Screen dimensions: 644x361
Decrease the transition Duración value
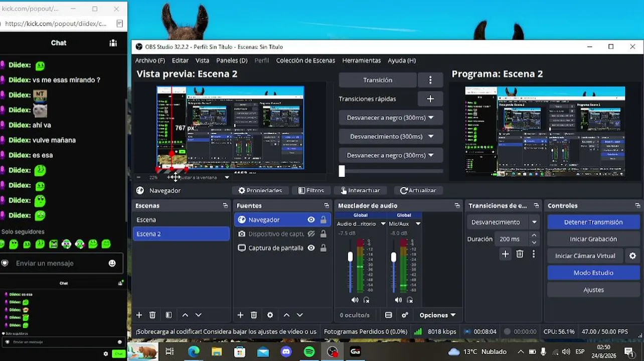[534, 242]
